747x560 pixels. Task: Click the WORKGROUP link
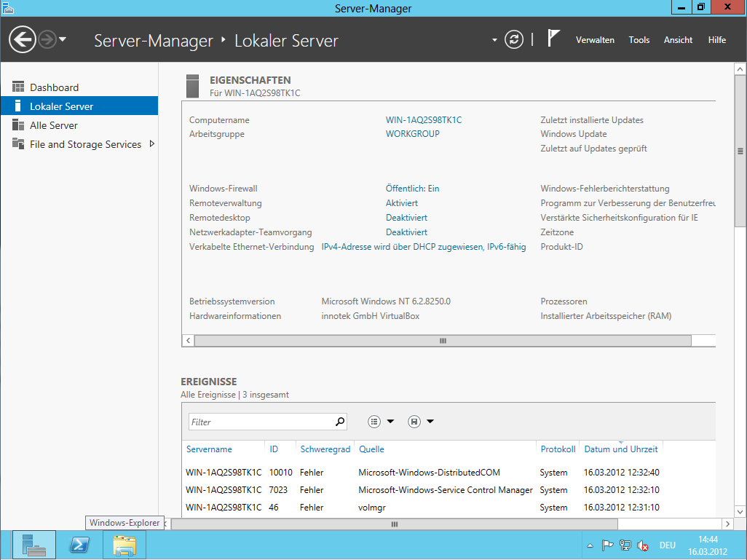[412, 134]
